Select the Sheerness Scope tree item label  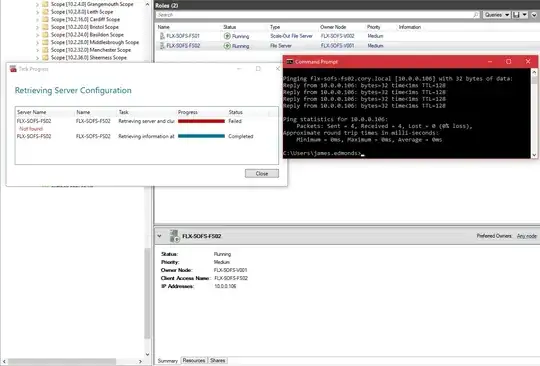[89, 57]
